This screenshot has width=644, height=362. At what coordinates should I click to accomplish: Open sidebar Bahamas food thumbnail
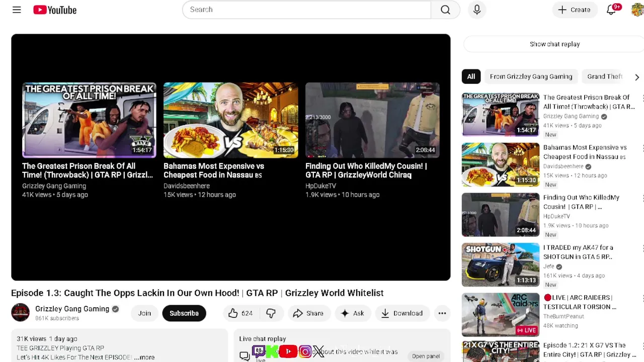[x=501, y=165]
